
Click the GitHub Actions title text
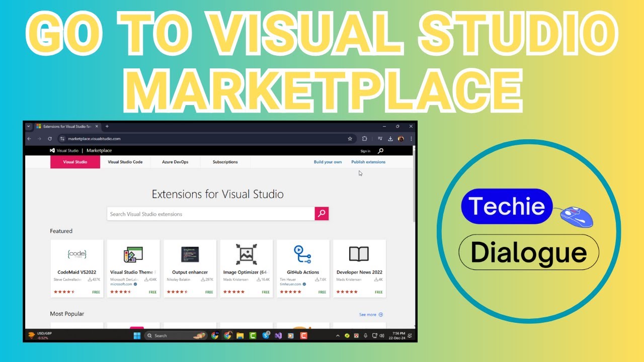[303, 272]
